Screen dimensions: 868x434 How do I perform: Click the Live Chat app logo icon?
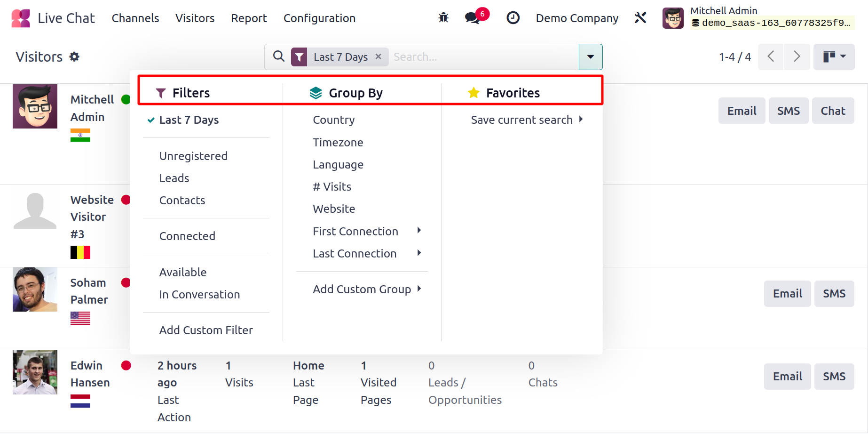(21, 18)
